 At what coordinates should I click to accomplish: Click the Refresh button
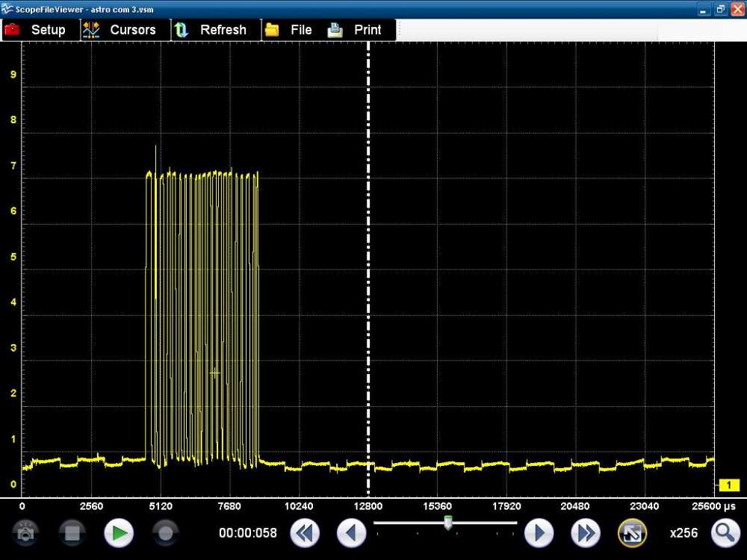point(211,30)
